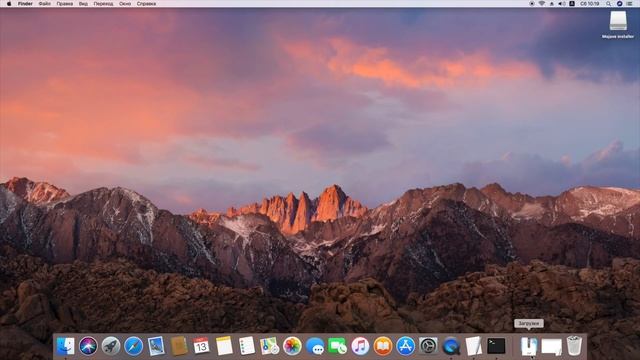The width and height of the screenshot is (640, 360).
Task: Open the Finder application menu
Action: click(25, 4)
